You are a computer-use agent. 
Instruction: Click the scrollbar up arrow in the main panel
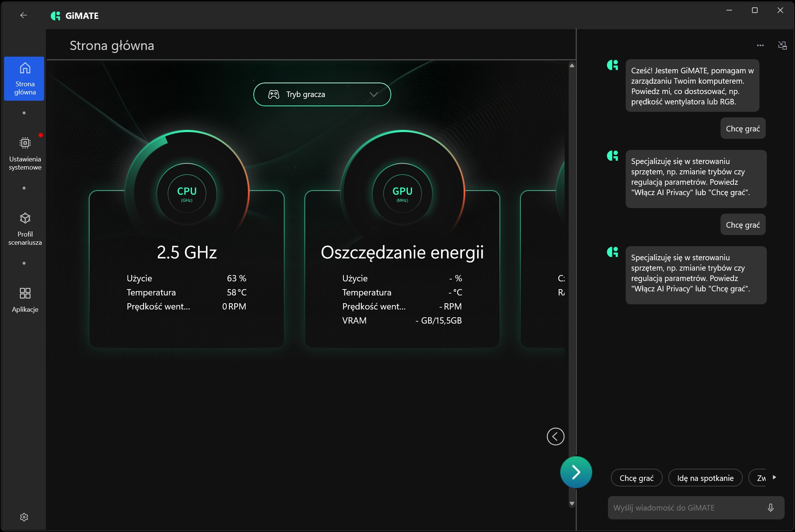point(572,66)
